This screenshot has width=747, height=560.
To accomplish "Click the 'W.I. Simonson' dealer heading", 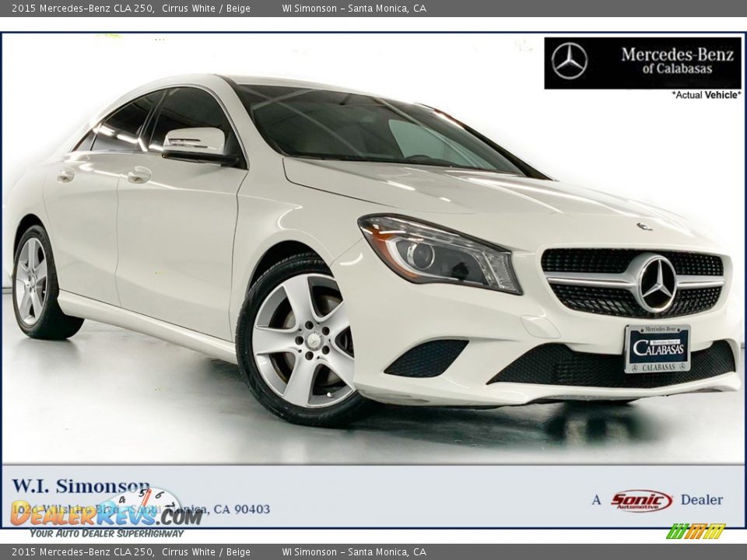I will click(81, 486).
